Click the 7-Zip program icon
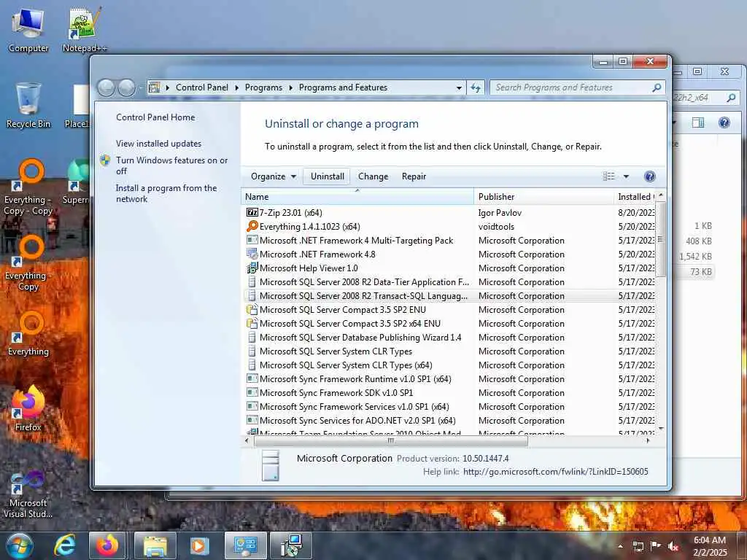Screen dimensions: 747x560 click(252, 212)
